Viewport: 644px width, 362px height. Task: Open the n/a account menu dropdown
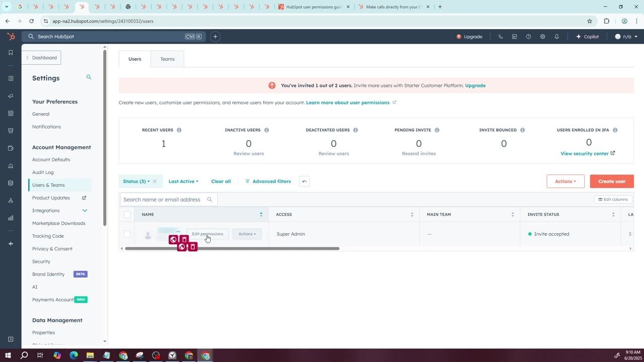(x=626, y=37)
